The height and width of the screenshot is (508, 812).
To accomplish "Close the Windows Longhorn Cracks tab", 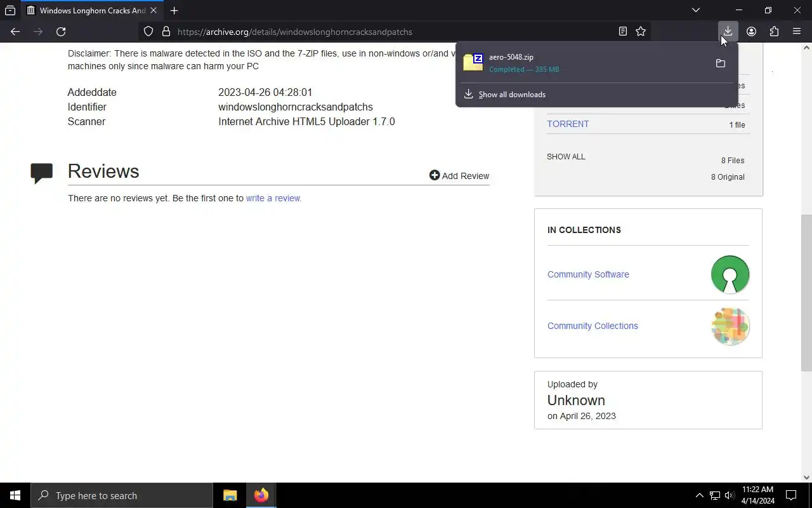I will (153, 11).
